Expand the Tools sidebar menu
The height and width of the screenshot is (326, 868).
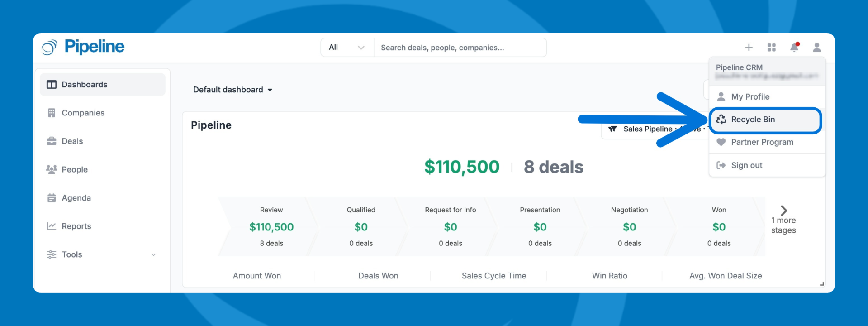coord(102,254)
